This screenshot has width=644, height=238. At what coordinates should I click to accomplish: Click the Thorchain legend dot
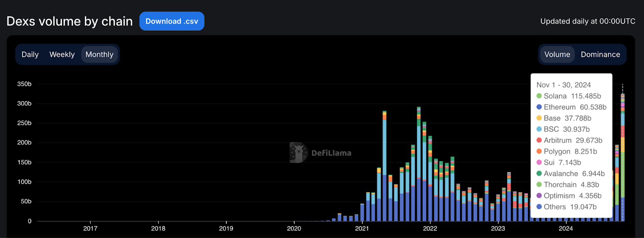pos(539,184)
